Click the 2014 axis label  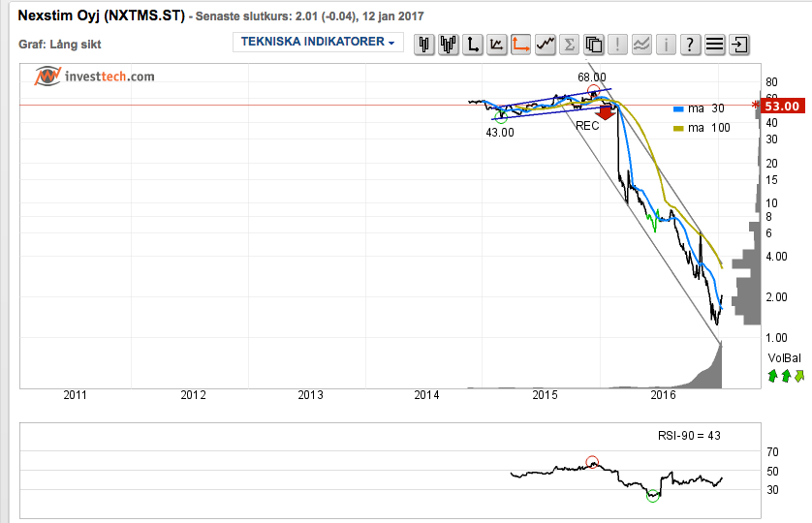point(426,395)
